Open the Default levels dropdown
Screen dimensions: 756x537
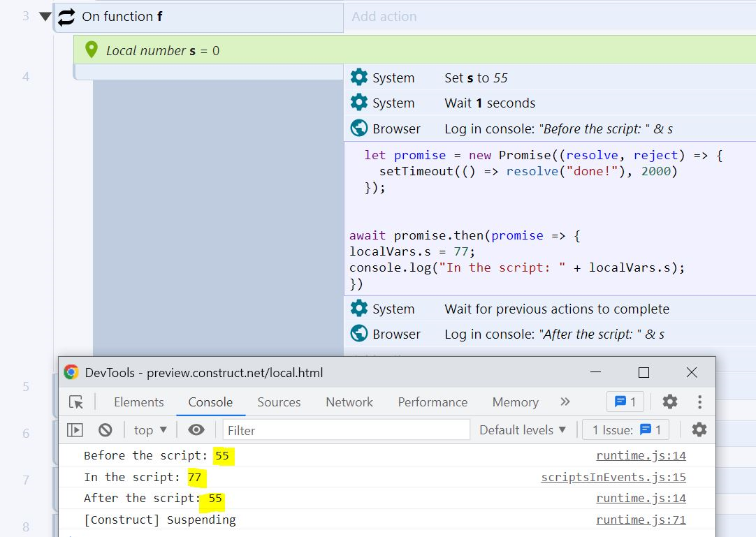[x=522, y=430]
